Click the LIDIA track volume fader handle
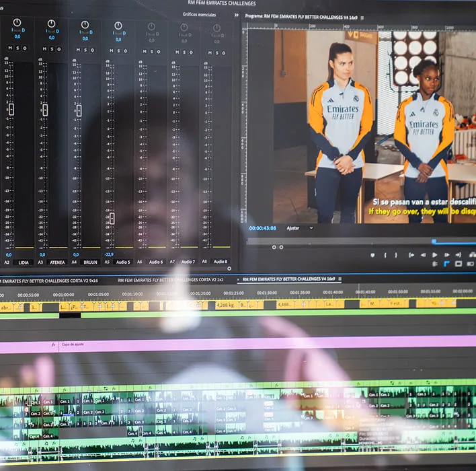 [11, 110]
